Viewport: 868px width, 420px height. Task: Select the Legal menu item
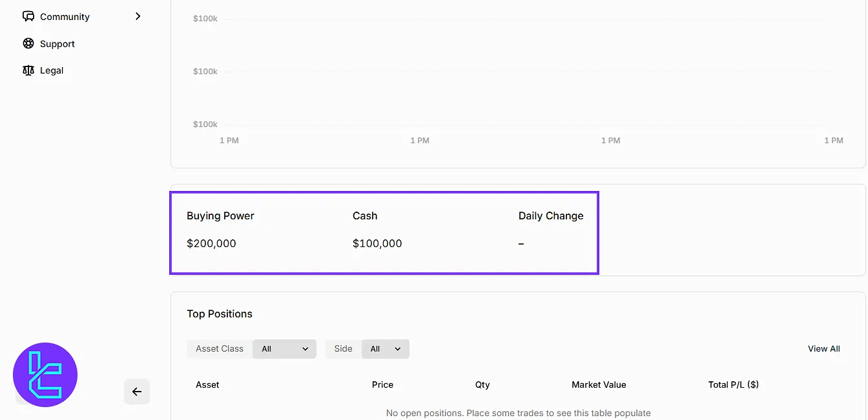click(x=52, y=70)
